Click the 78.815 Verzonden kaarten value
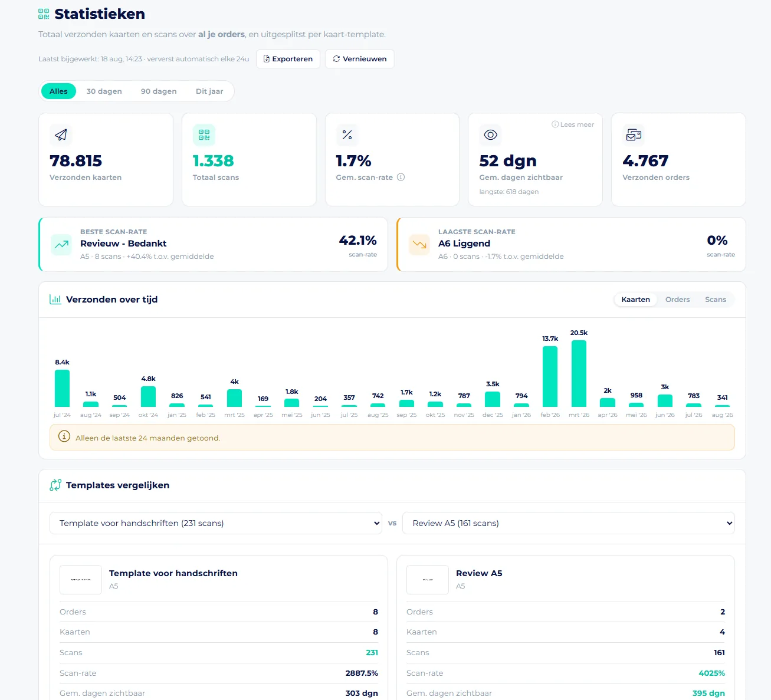Screen dimensions: 771x700 click(x=76, y=161)
